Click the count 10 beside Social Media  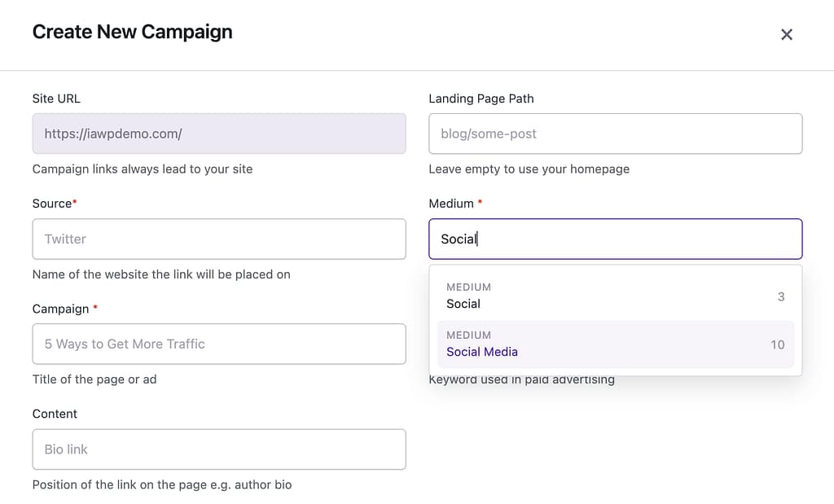[x=778, y=345]
